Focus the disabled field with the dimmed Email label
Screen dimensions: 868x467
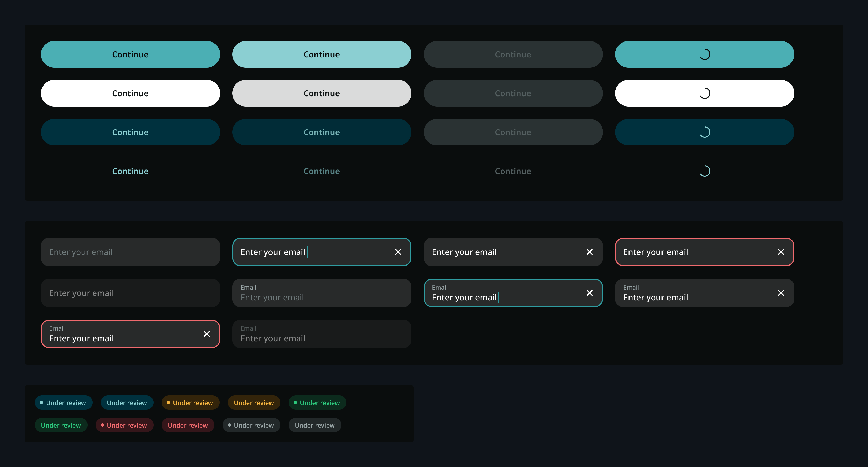(x=322, y=334)
